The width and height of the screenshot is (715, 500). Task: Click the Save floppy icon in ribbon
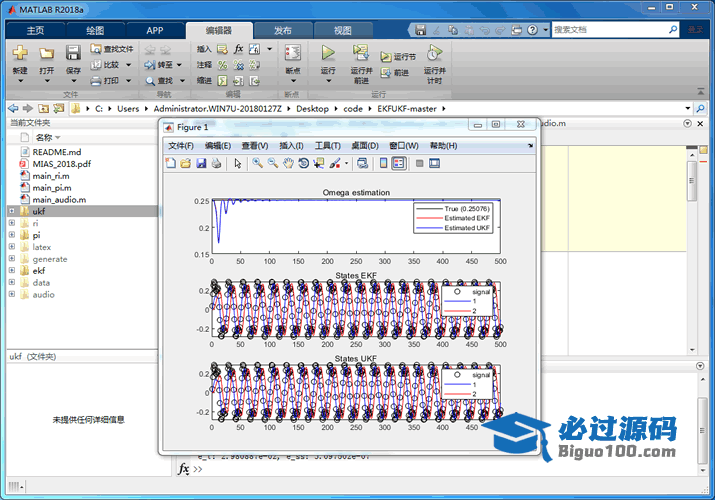pyautogui.click(x=73, y=52)
